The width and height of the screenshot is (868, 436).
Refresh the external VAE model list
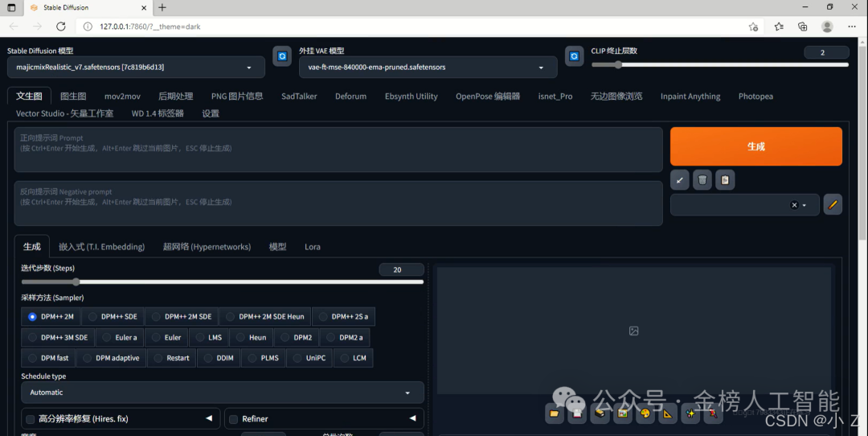574,56
